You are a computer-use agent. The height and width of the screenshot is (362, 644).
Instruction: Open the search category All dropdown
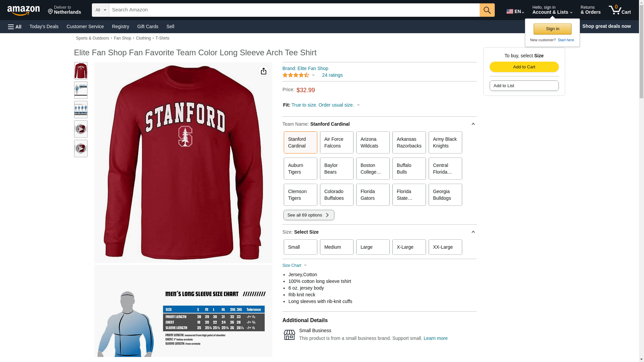point(101,10)
